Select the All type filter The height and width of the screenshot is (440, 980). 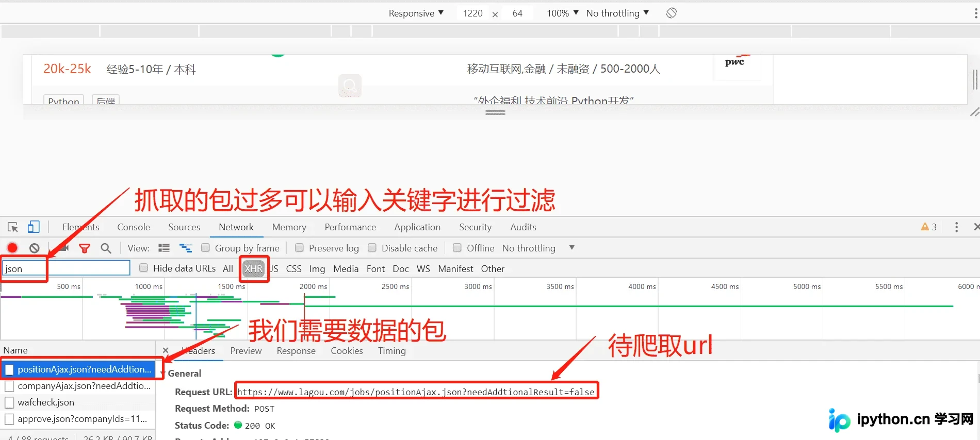(228, 268)
